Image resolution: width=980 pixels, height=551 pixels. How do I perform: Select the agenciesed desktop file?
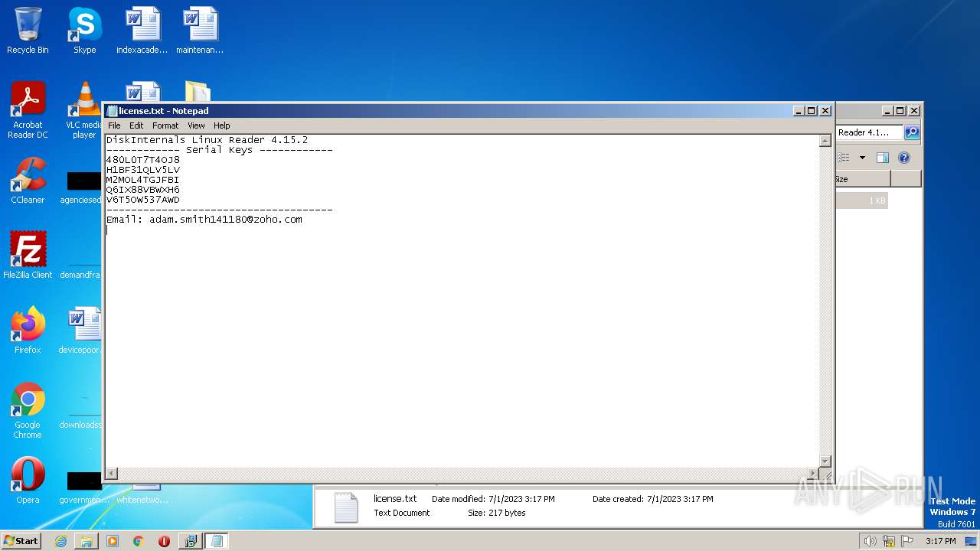(x=81, y=187)
